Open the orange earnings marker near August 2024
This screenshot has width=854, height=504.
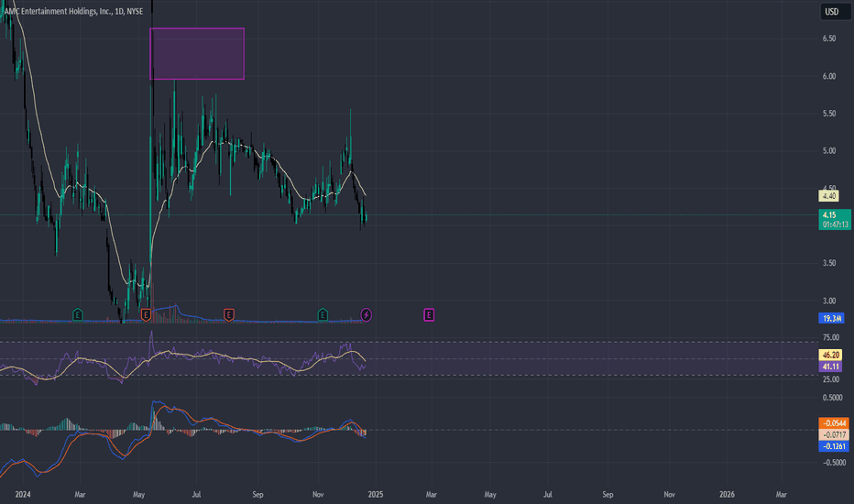229,314
